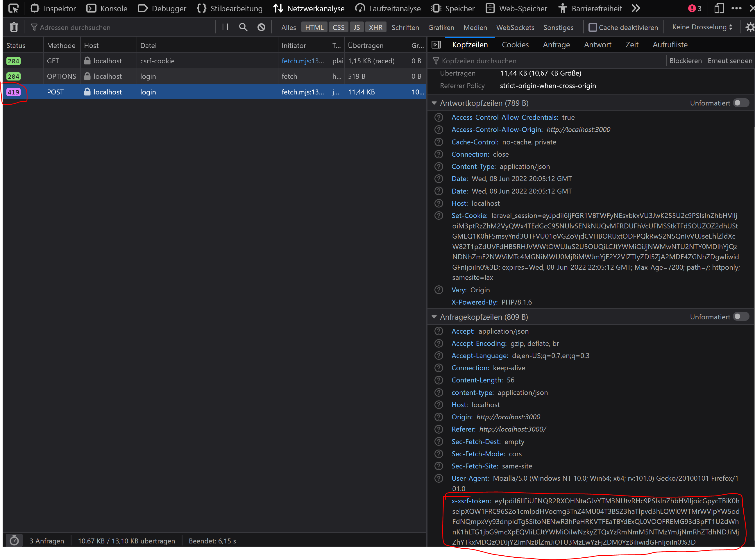Collapse details pane with sidebar toggle icon
The height and width of the screenshot is (560, 755).
click(x=436, y=45)
